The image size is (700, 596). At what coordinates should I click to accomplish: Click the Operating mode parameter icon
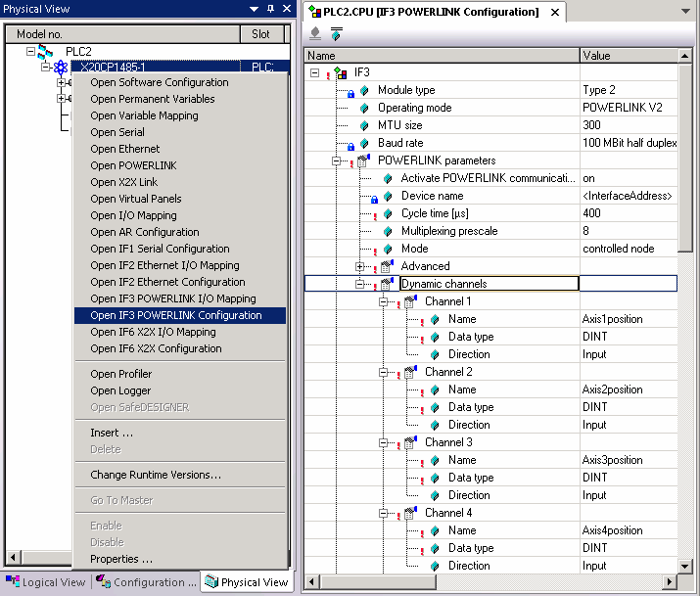364,108
